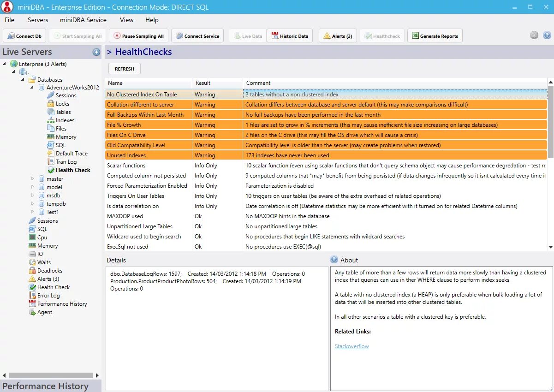The height and width of the screenshot is (392, 554).
Task: Expand the tempdb database node
Action: [32, 204]
